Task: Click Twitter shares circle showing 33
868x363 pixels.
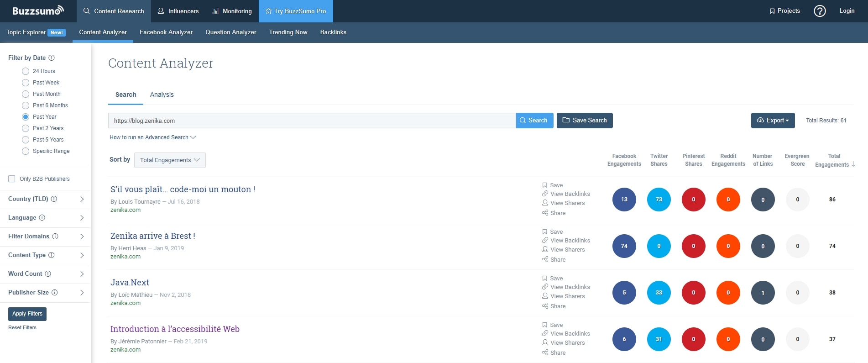Action: pos(659,293)
